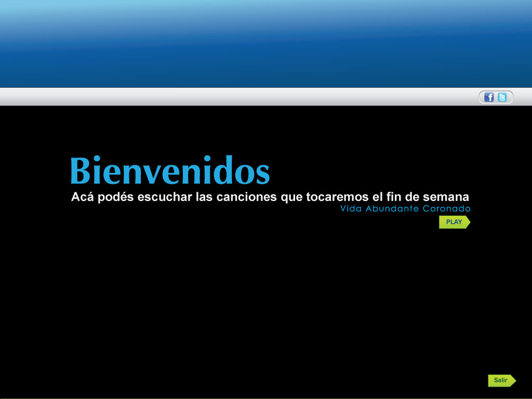Open the Facebook icon link
The width and height of the screenshot is (532, 399).
click(x=489, y=97)
